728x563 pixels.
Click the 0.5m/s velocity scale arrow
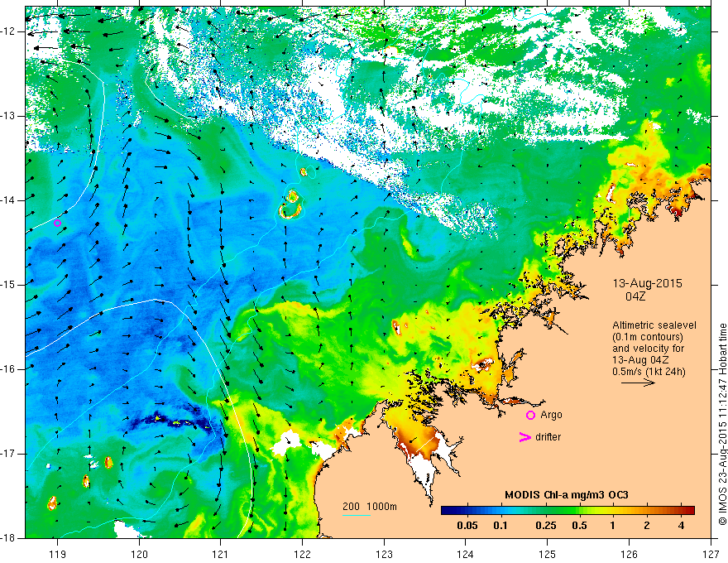tap(638, 383)
